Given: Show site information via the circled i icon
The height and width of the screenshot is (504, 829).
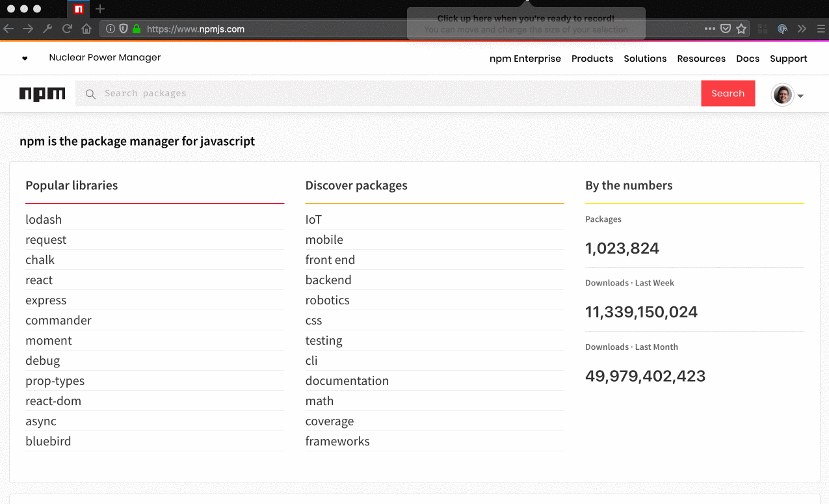Looking at the screenshot, I should [x=111, y=29].
